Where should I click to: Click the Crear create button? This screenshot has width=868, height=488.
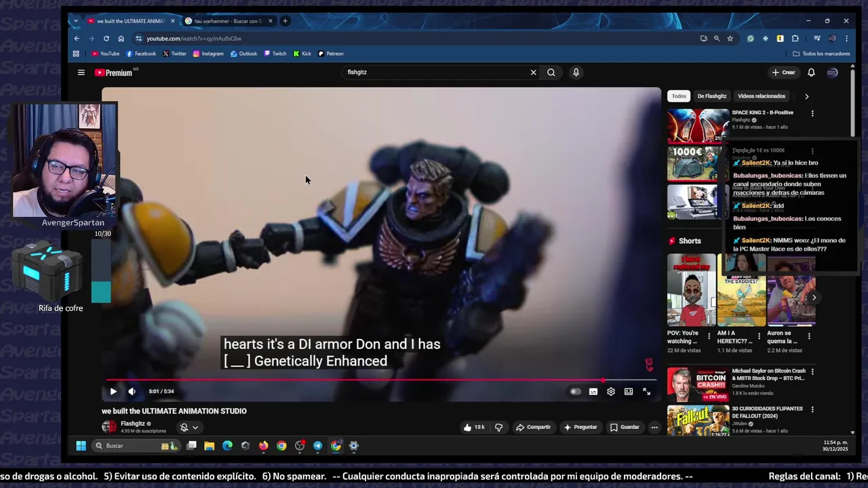[x=783, y=73]
